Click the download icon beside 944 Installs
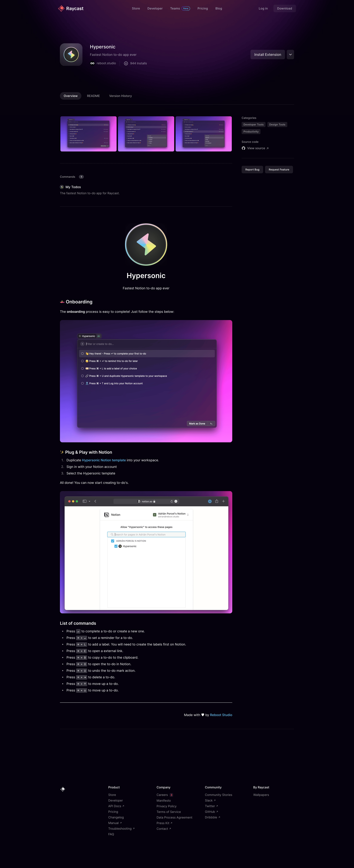 click(x=126, y=63)
